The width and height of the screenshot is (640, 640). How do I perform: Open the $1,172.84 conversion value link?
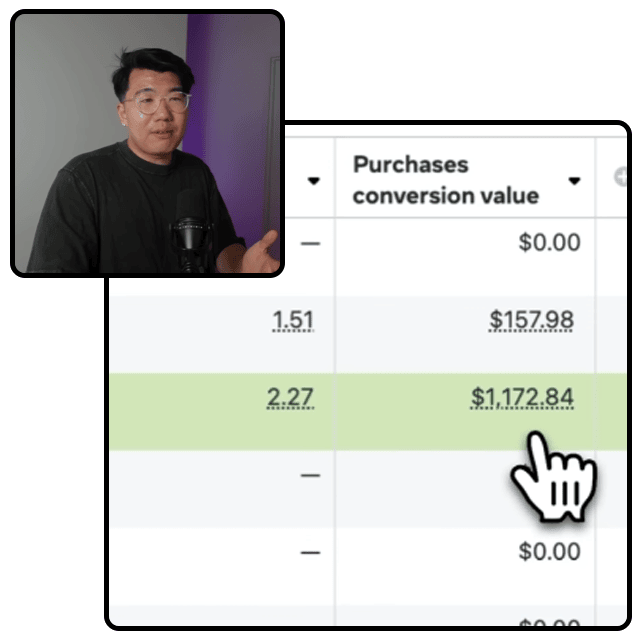pos(522,398)
